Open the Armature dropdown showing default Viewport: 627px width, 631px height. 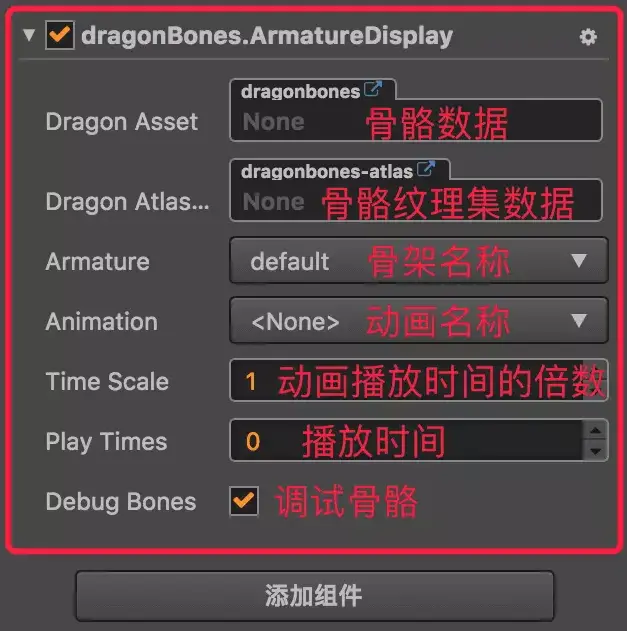point(419,260)
